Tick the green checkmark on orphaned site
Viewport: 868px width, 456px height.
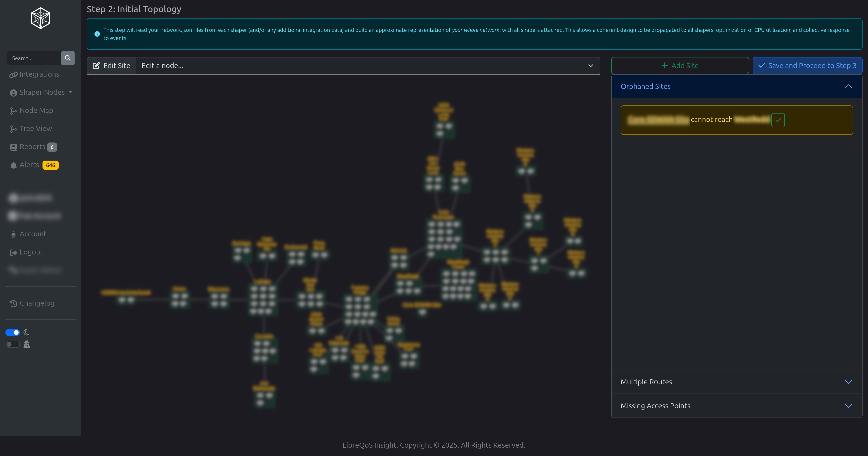click(778, 120)
